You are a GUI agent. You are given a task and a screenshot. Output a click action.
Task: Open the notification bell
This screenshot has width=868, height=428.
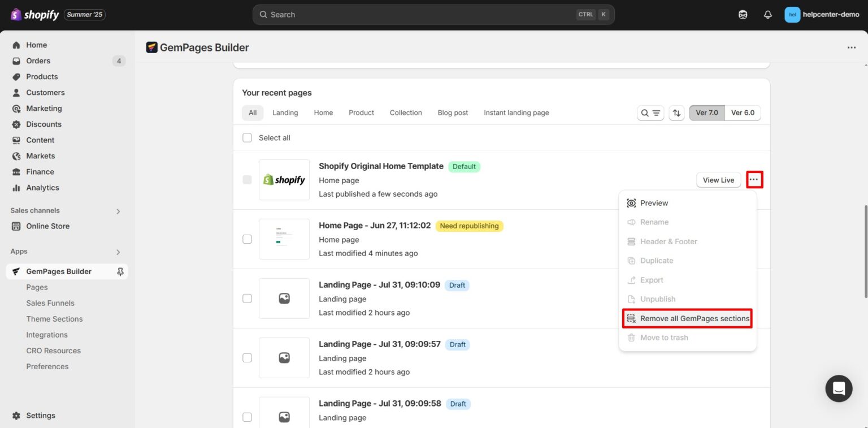coord(768,14)
